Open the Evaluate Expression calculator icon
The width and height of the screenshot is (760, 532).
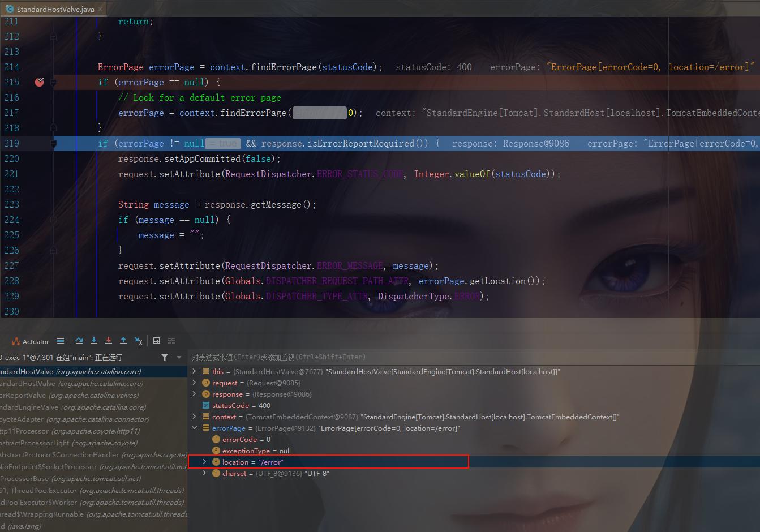[157, 341]
